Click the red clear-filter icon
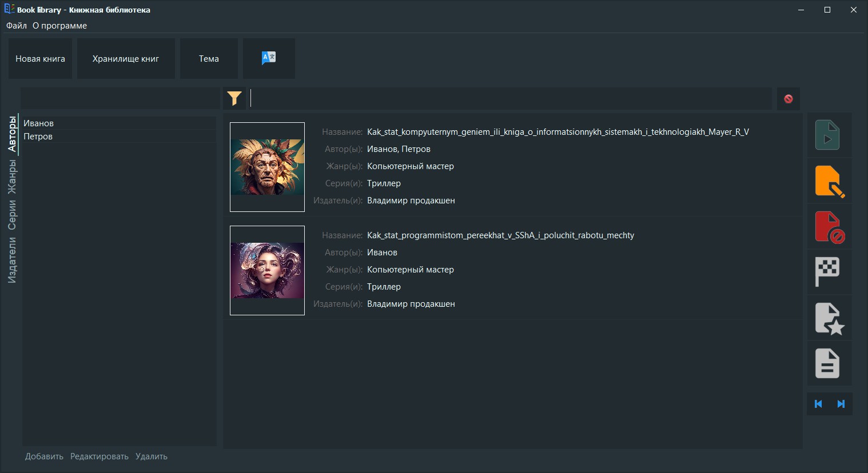 789,99
